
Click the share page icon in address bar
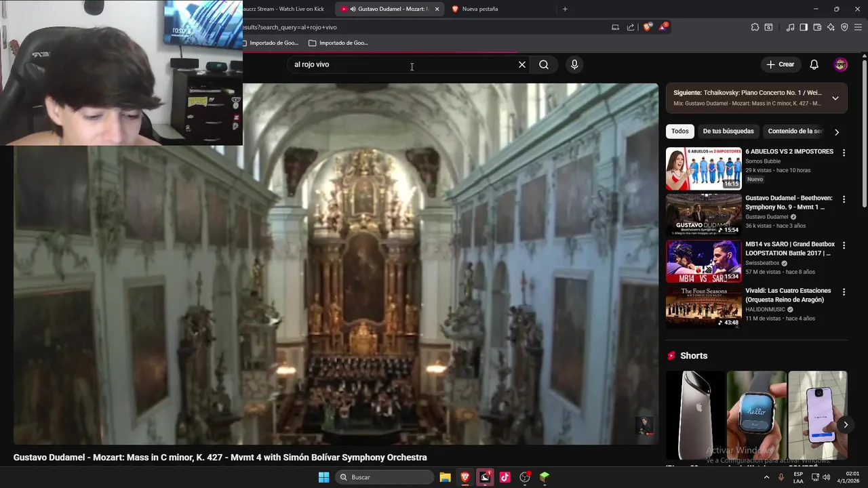tap(631, 27)
